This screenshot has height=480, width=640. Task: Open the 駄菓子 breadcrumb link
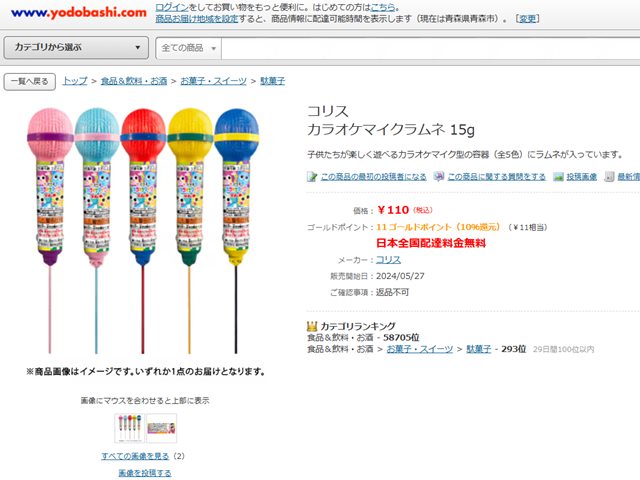pyautogui.click(x=273, y=81)
